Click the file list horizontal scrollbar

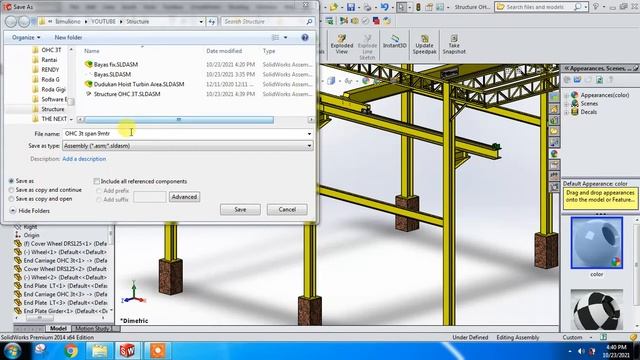click(179, 120)
